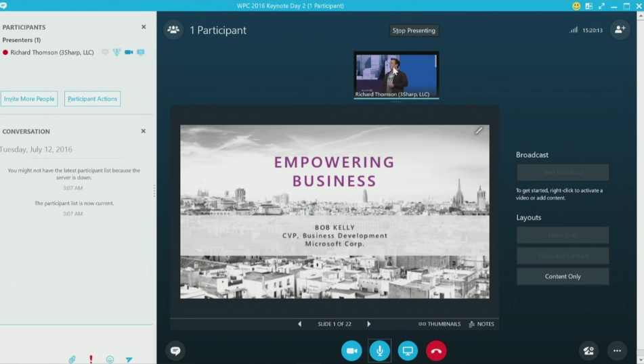Open the More options ellipsis button
The height and width of the screenshot is (364, 644).
(617, 350)
